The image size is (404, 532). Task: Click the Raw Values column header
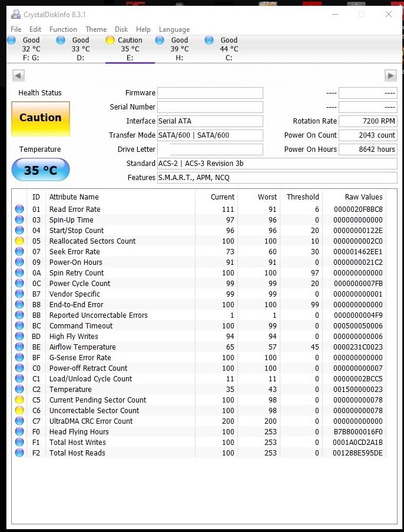point(355,197)
